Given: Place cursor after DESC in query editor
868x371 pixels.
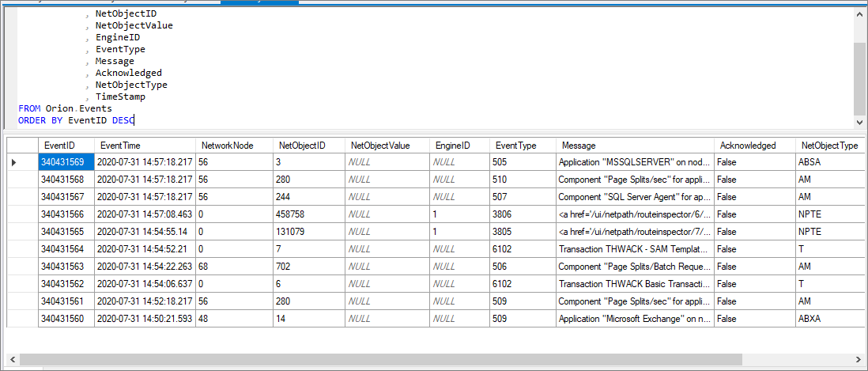Looking at the screenshot, I should (x=134, y=120).
